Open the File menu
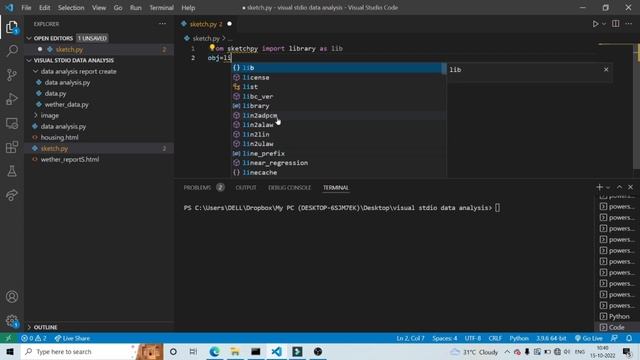640x360 pixels. click(26, 8)
